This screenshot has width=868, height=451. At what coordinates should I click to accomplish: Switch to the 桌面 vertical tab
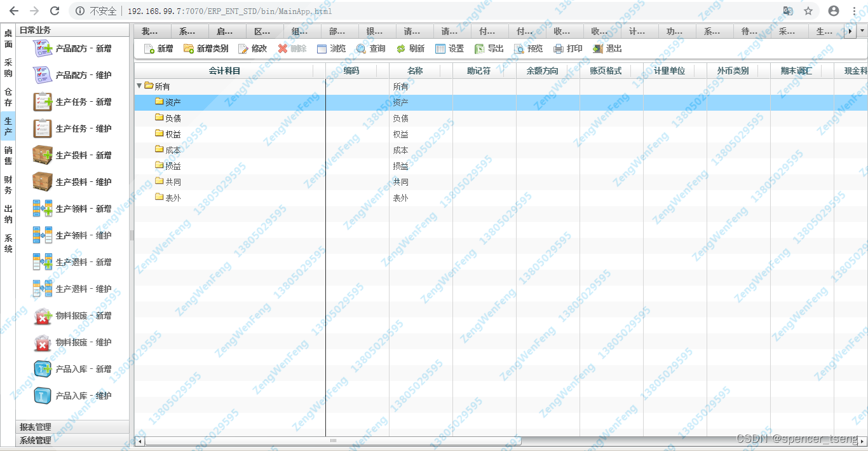pyautogui.click(x=8, y=38)
